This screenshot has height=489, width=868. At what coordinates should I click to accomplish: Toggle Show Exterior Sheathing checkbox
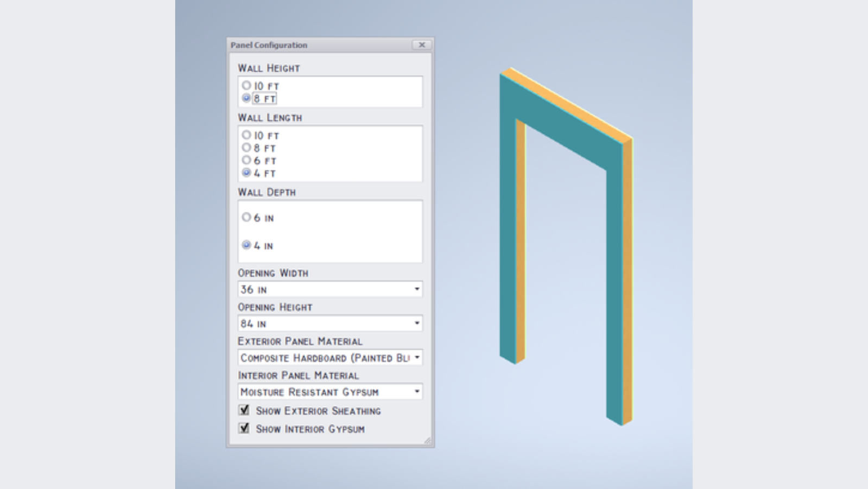244,410
